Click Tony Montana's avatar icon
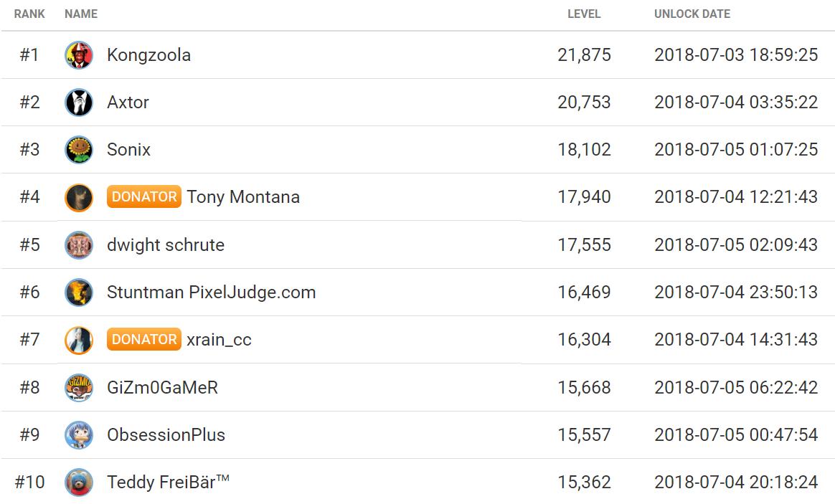Screen dimensions: 835x504 [79, 197]
